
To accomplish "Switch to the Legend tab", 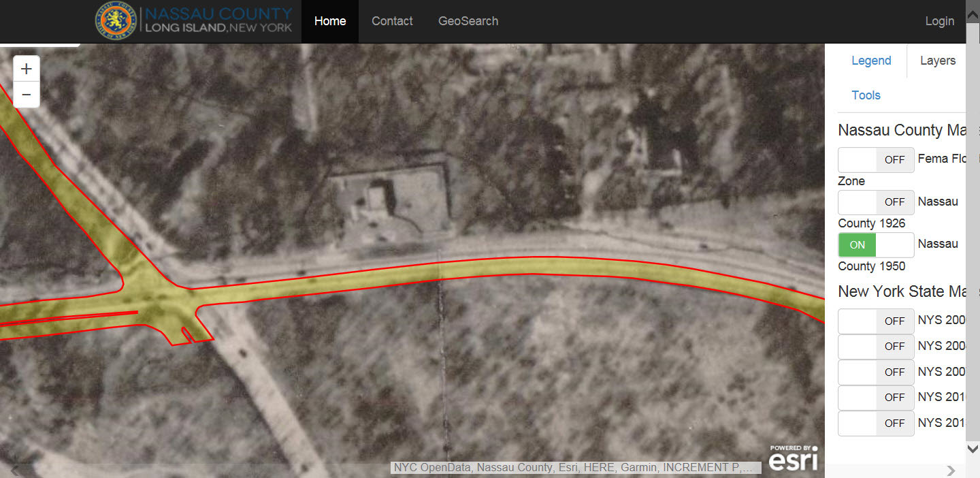I will [871, 61].
